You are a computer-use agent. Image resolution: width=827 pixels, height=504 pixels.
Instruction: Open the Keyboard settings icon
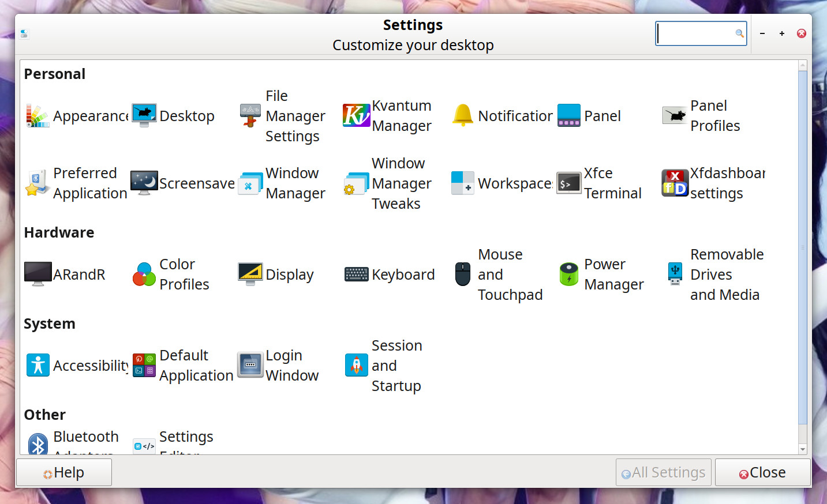coord(357,274)
